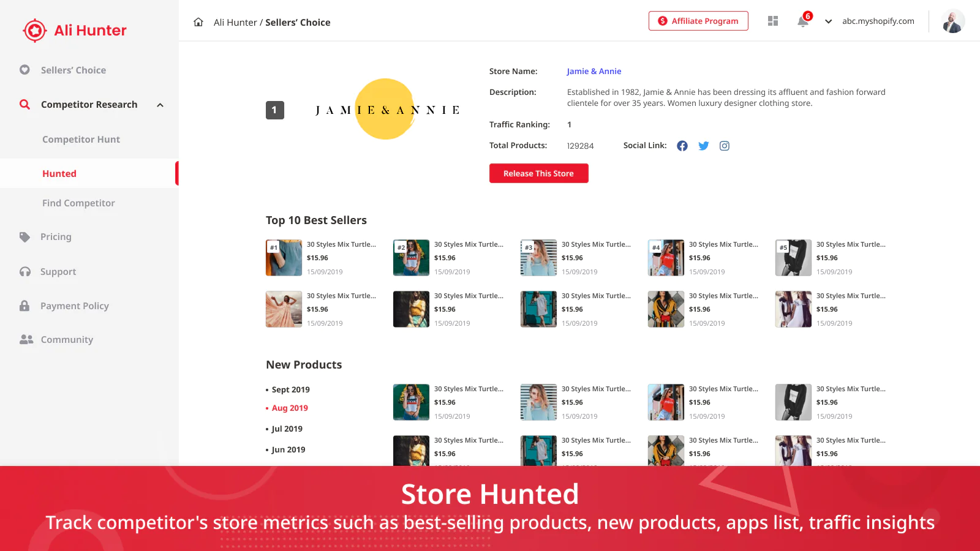The image size is (980, 551).
Task: Filter new products by Jun 2019
Action: pyautogui.click(x=288, y=449)
